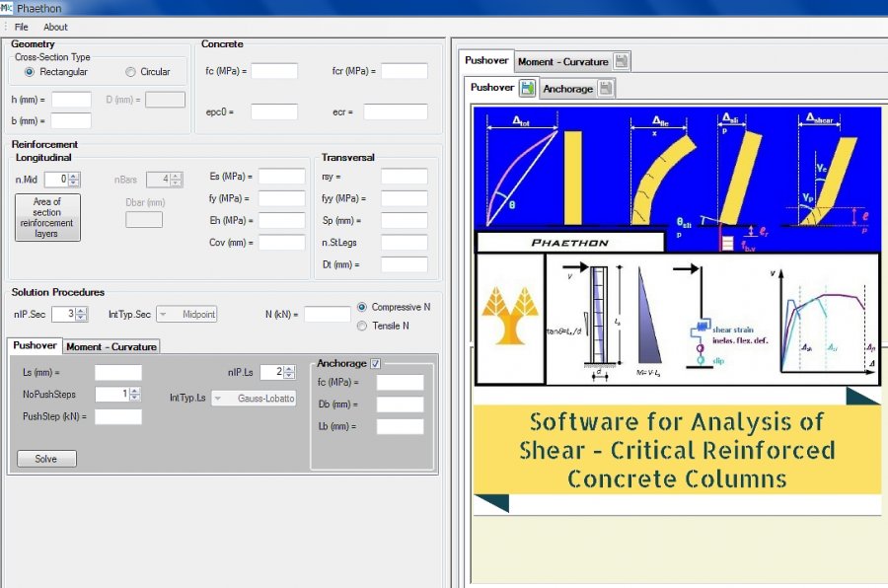
Task: Click the ecr input field
Action: coord(396,112)
